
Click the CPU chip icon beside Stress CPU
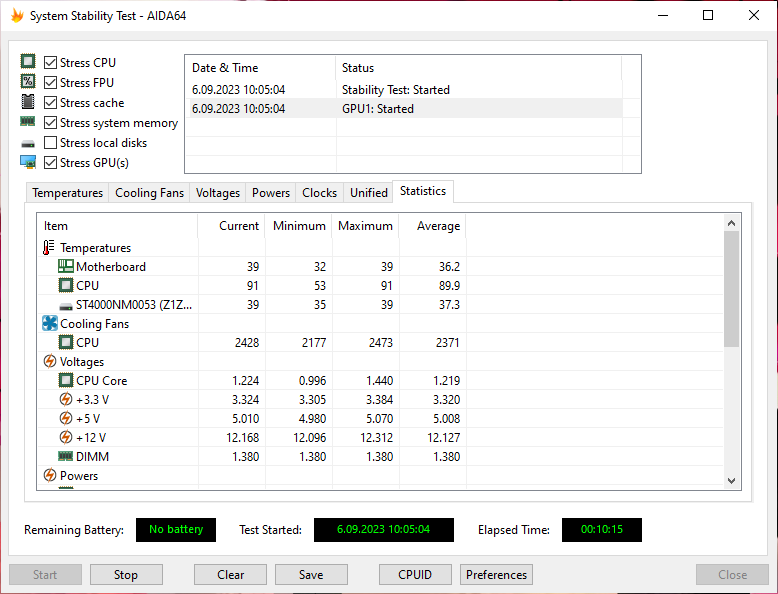[28, 62]
